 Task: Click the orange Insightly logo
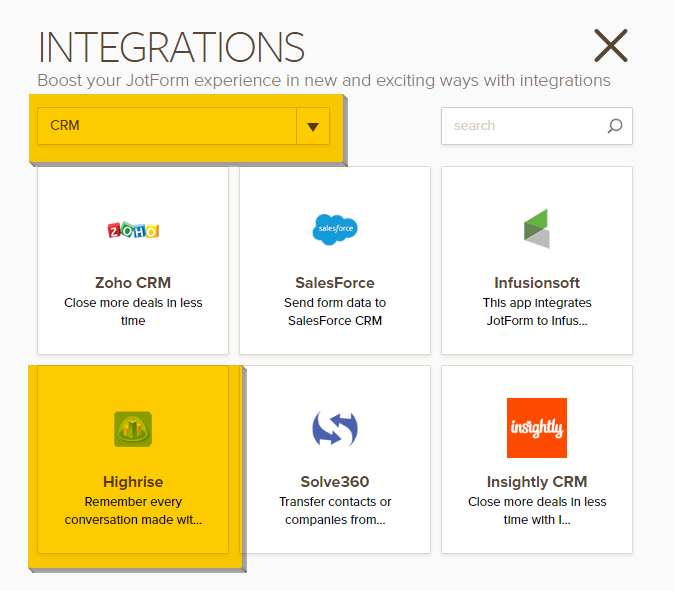537,428
